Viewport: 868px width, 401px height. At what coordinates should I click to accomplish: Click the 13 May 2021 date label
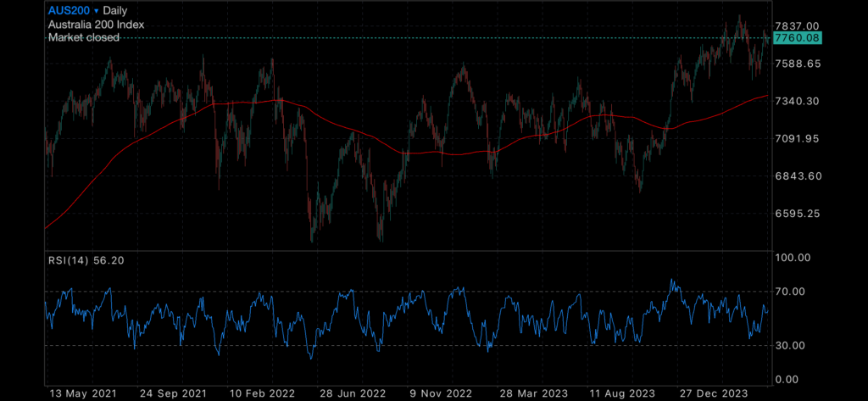click(83, 394)
